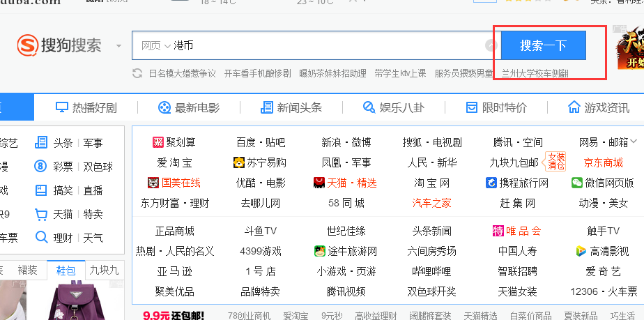Image resolution: width=644 pixels, height=320 pixels.
Task: Open the 限时特价 tab
Action: pyautogui.click(x=496, y=107)
